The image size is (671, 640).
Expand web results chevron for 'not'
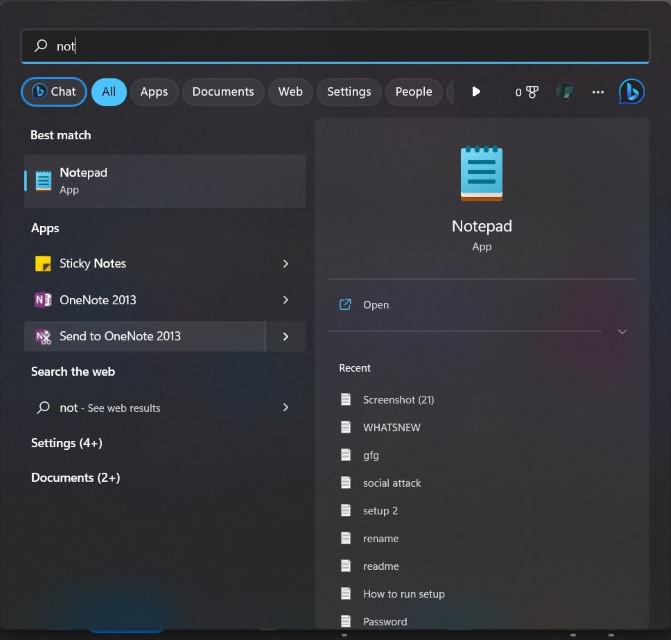(x=285, y=407)
